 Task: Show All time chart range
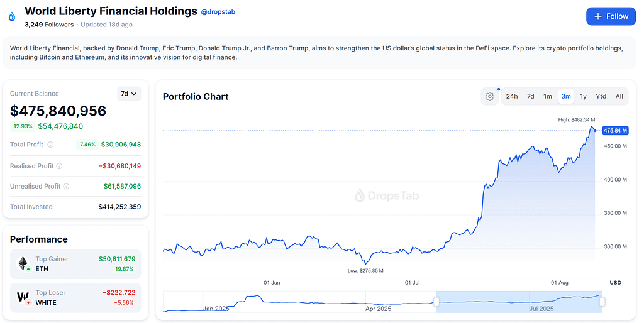pyautogui.click(x=619, y=96)
